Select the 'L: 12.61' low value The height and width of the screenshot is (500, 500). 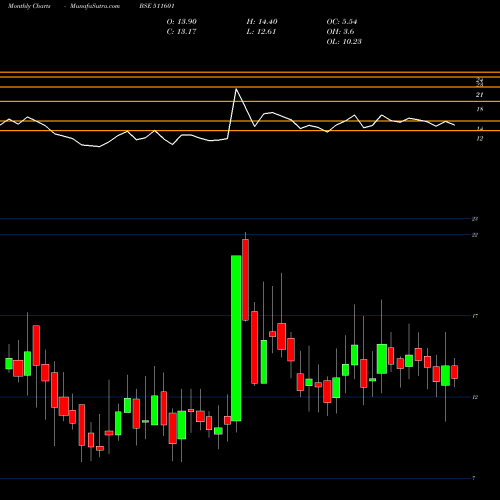tap(261, 32)
